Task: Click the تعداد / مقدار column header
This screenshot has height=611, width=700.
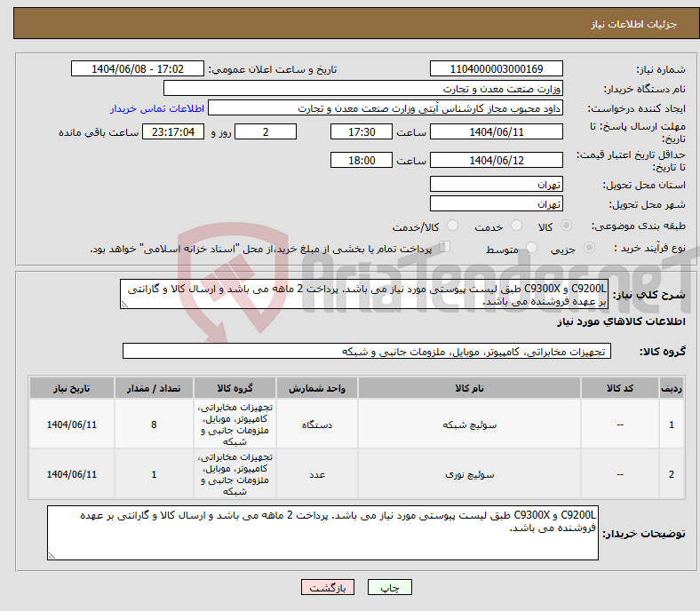Action: 154,388
